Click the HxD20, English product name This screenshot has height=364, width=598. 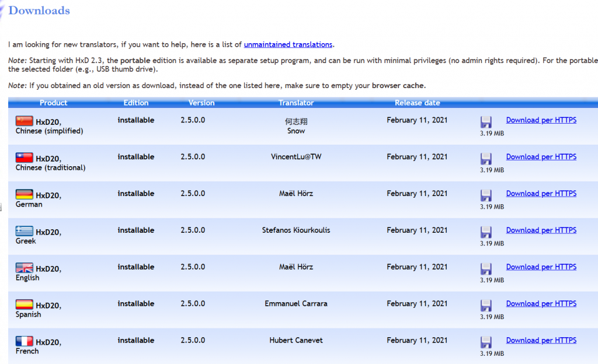[x=38, y=273]
